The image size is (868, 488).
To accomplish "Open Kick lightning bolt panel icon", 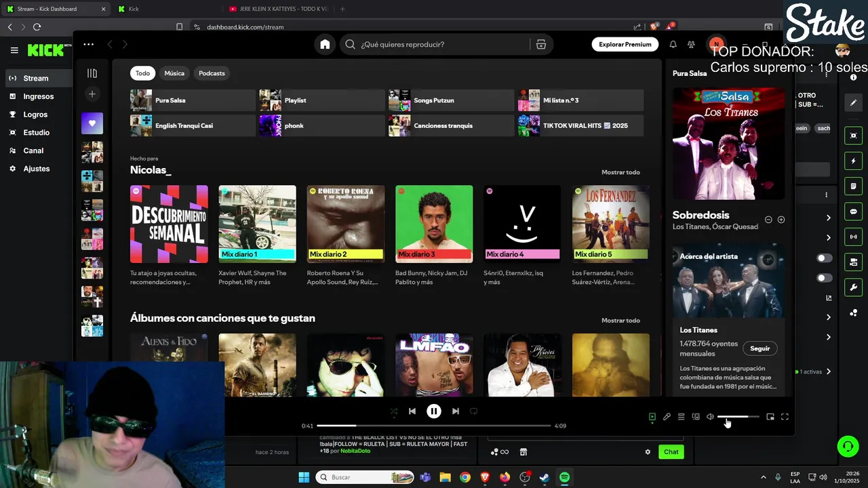I will (x=853, y=161).
